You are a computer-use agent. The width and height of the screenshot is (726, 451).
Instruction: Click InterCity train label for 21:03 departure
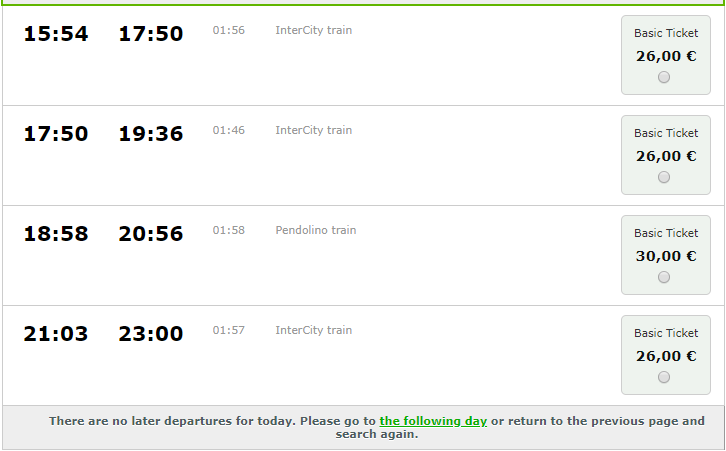point(314,330)
